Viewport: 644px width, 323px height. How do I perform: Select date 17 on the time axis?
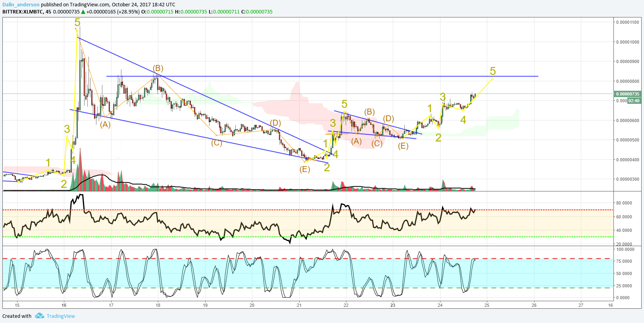[111, 305]
